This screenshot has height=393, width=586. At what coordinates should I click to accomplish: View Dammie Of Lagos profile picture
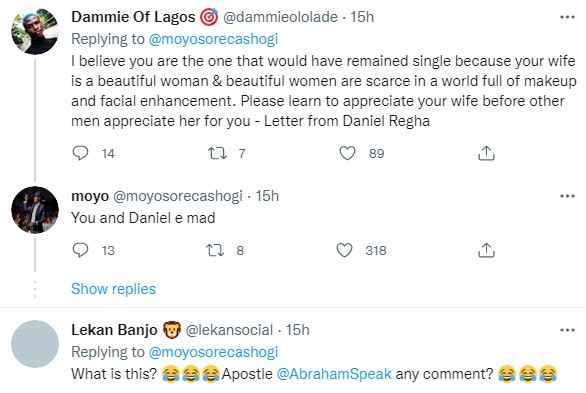35,31
